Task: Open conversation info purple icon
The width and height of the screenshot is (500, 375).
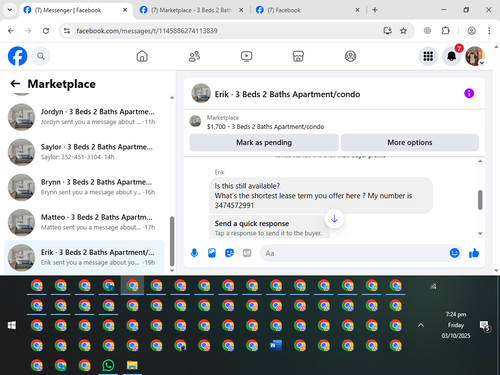Action: tap(469, 93)
